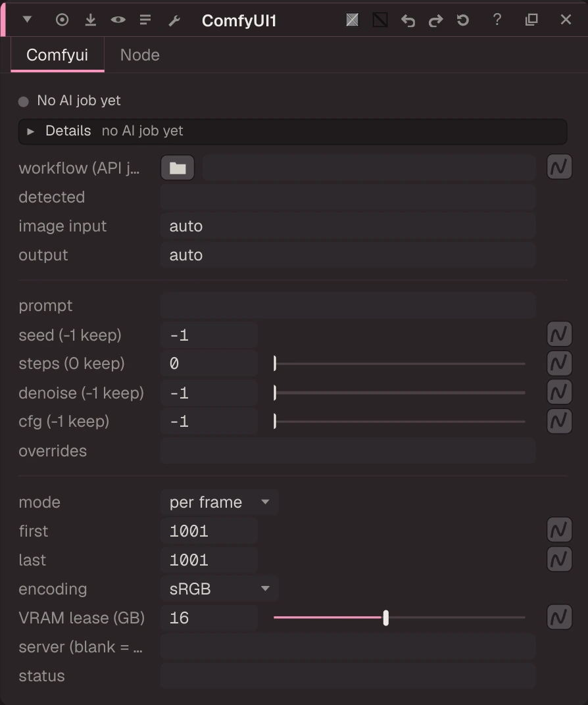Click the redo arrow icon
The width and height of the screenshot is (588, 705).
coord(435,20)
